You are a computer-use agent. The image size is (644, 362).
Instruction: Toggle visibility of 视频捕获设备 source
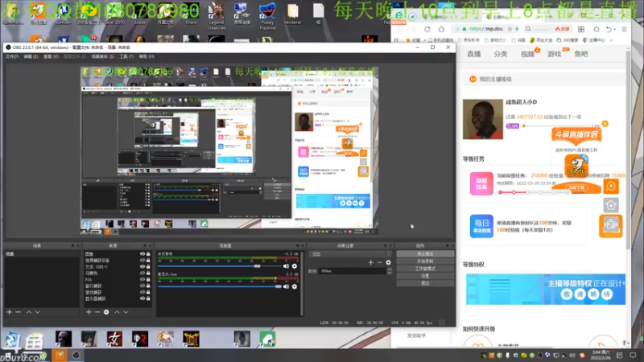142,260
